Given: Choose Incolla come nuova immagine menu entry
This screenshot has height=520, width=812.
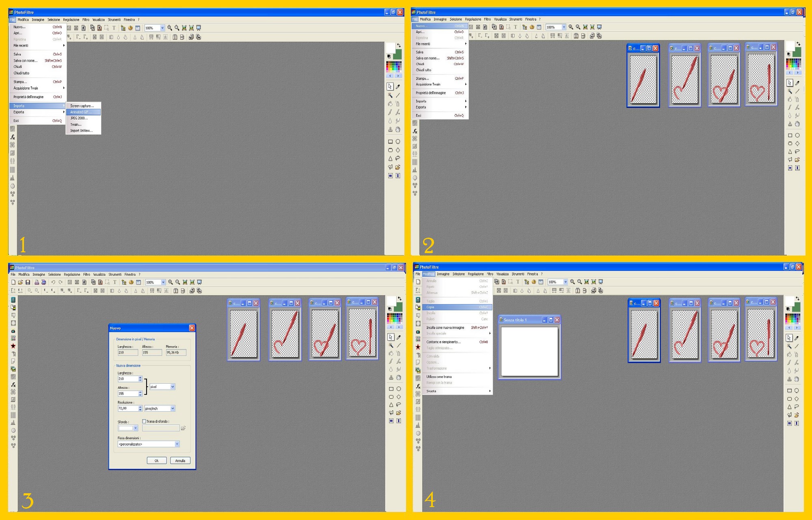Looking at the screenshot, I should point(445,327).
